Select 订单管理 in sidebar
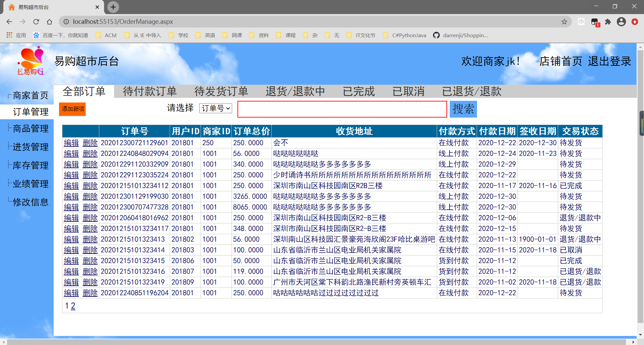 [x=31, y=112]
